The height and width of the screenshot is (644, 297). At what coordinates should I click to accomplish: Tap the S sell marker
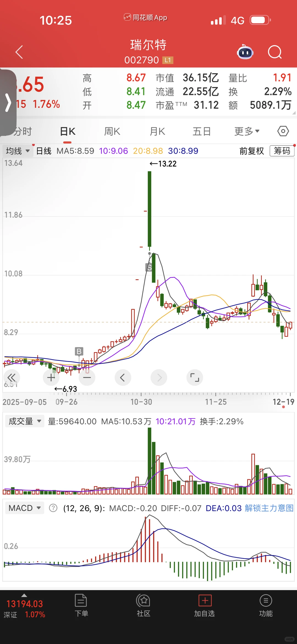(x=149, y=267)
